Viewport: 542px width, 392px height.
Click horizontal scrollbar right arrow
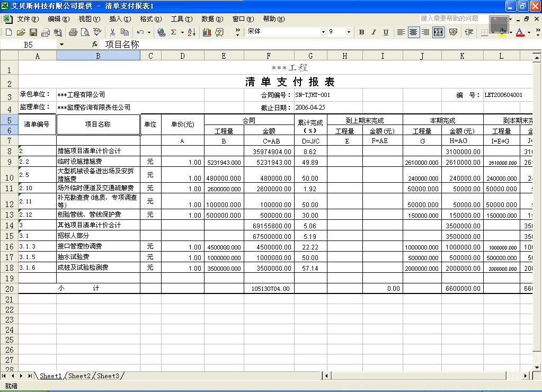[526, 376]
